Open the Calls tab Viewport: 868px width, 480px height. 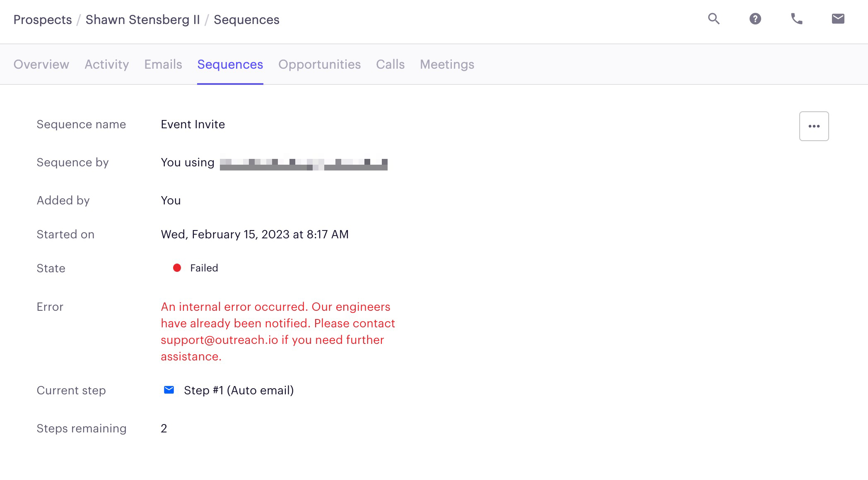[x=390, y=65]
